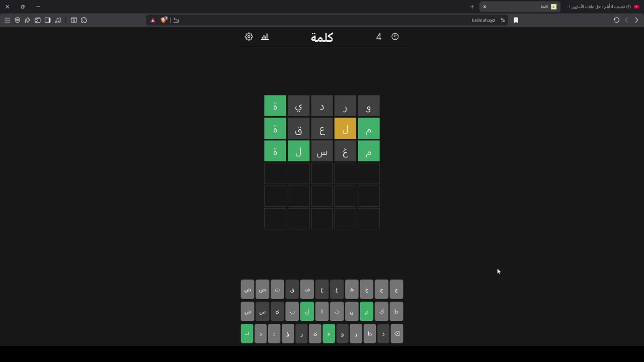Tap the ش key on the keyboard
Image resolution: width=644 pixels, height=362 pixels.
point(248,312)
